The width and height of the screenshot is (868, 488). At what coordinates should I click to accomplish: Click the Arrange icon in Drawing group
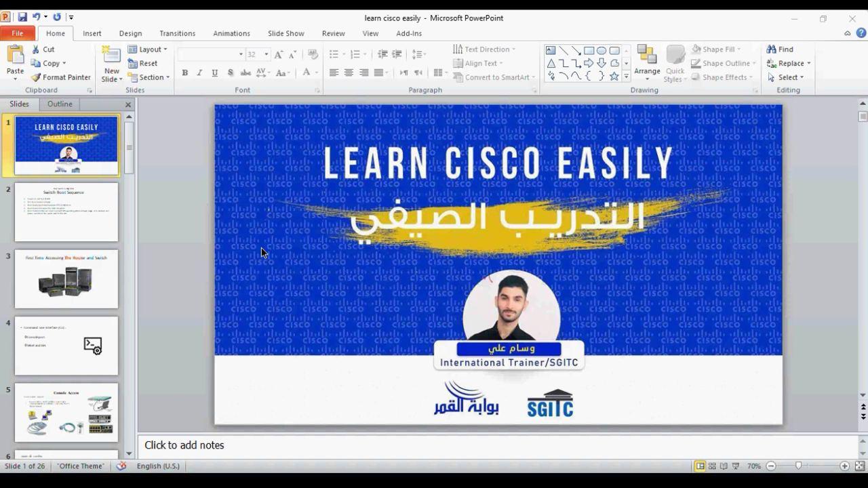tap(647, 60)
